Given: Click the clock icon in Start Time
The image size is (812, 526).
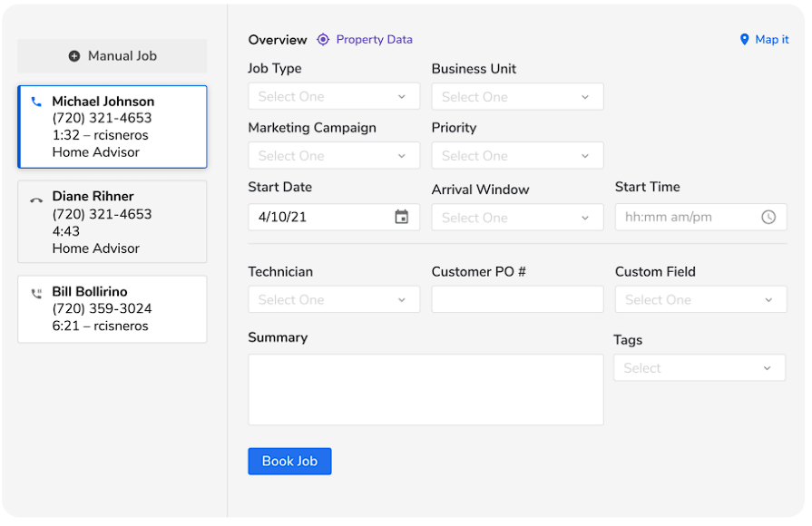Looking at the screenshot, I should (x=768, y=217).
